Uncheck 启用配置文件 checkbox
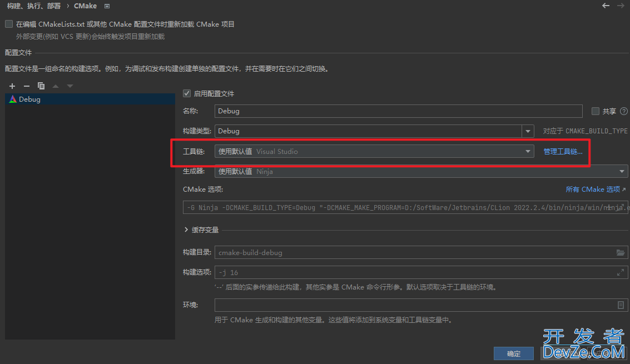Image resolution: width=630 pixels, height=364 pixels. [x=186, y=93]
